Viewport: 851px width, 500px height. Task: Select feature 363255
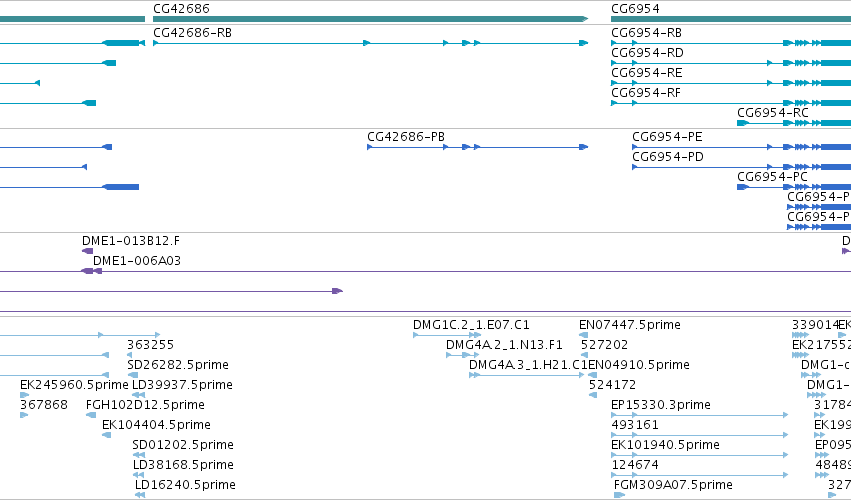point(129,355)
